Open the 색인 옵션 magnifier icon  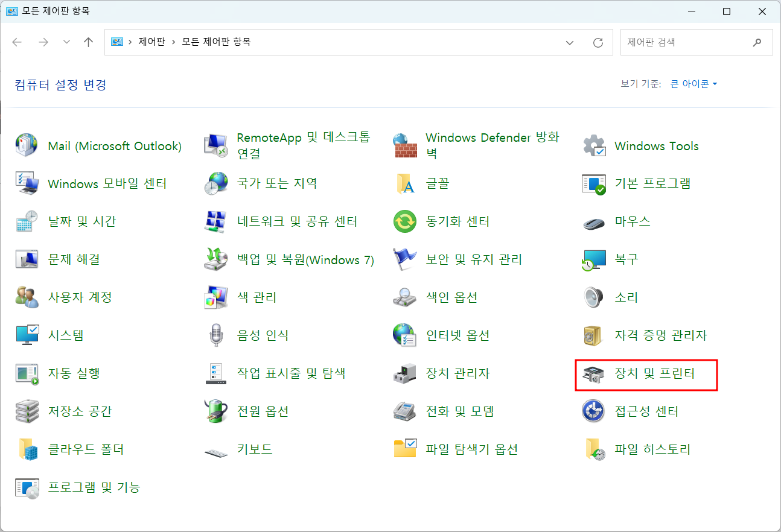(405, 297)
